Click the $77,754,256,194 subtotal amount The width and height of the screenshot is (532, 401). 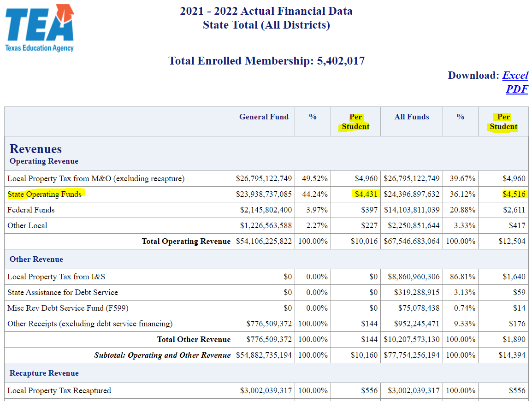click(412, 355)
